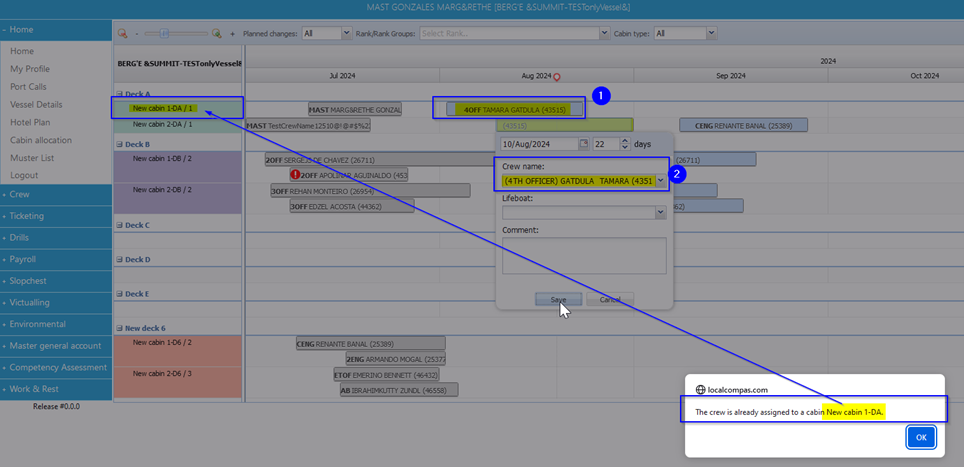The image size is (964, 467).
Task: Click the red marker beside Aug 2024
Action: pos(558,77)
